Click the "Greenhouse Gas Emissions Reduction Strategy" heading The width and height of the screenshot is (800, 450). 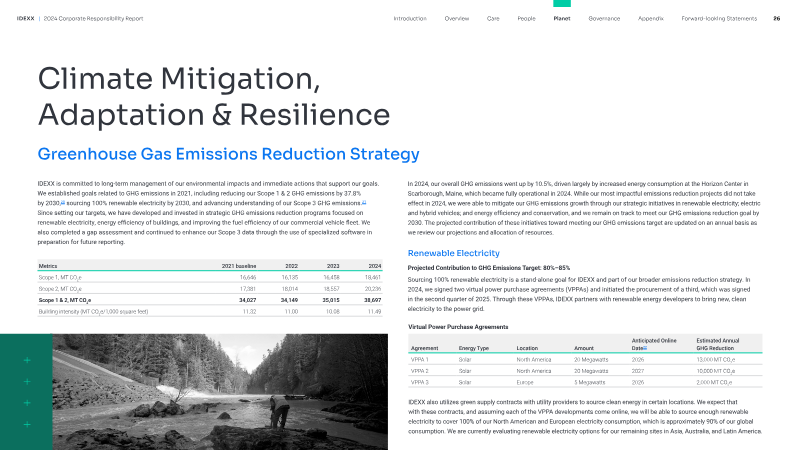coord(228,154)
